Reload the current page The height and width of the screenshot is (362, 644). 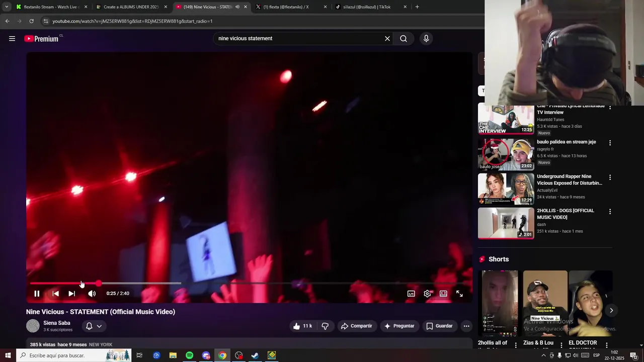coord(31,21)
